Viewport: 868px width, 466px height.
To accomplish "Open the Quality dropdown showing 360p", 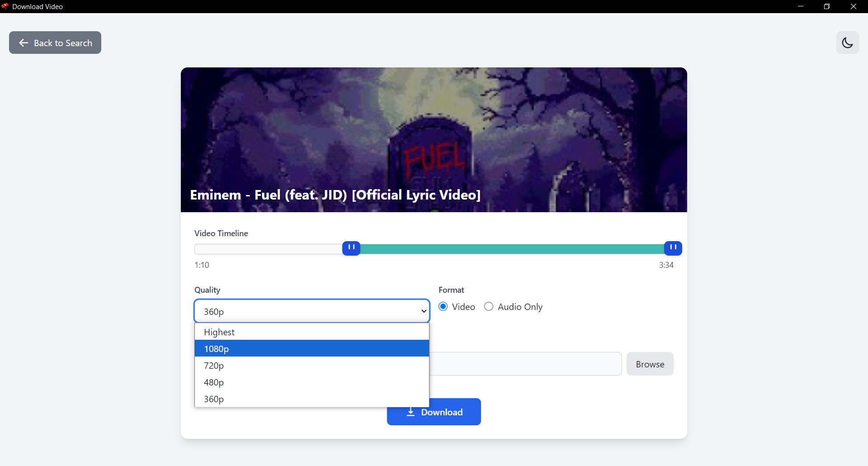I will 312,311.
